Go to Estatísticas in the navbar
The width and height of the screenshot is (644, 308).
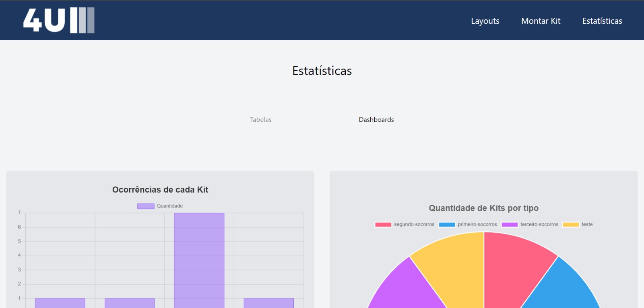coord(602,21)
